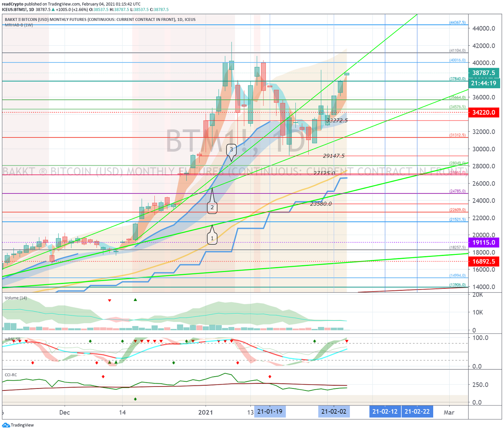
Task: Click the green up-arrow marker in CCI-RC pane
Action: pyautogui.click(x=135, y=399)
